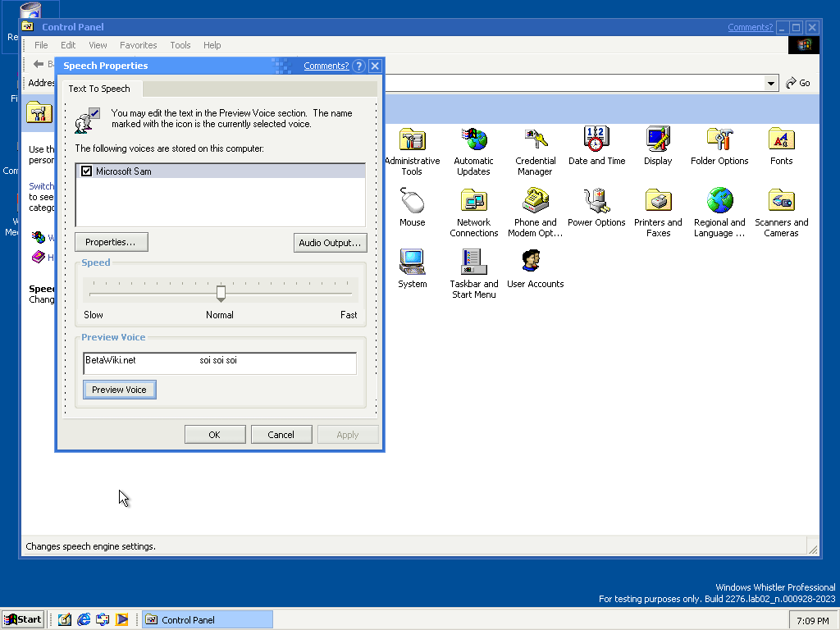Screen dimensions: 840x630
Task: Click the Start button on taskbar
Action: click(x=23, y=619)
